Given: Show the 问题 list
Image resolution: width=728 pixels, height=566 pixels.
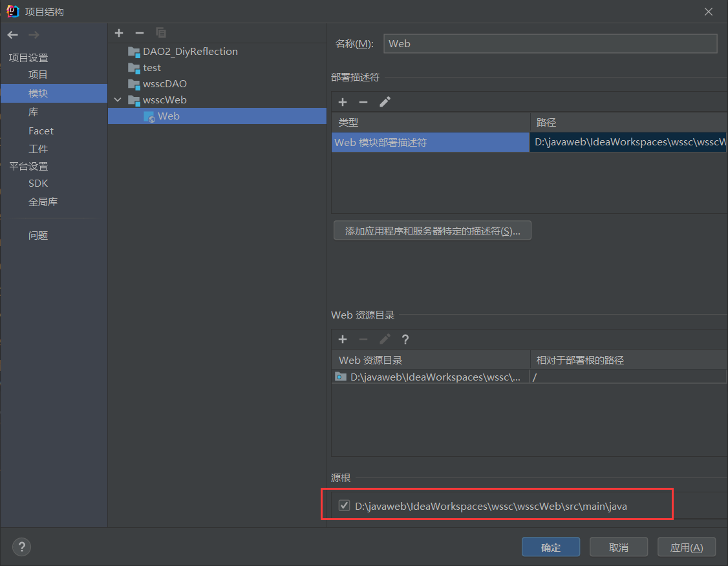Looking at the screenshot, I should click(x=38, y=235).
